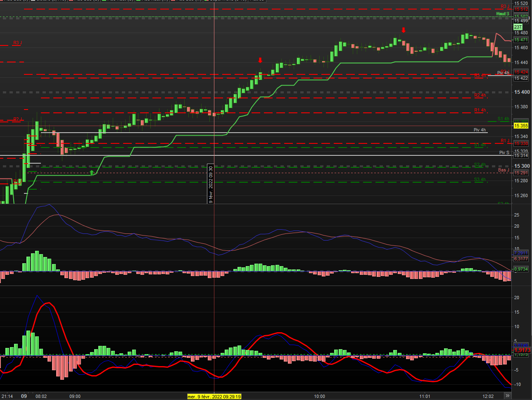
Task: Click the 0,9734 histogram value label
Action: click(x=521, y=269)
